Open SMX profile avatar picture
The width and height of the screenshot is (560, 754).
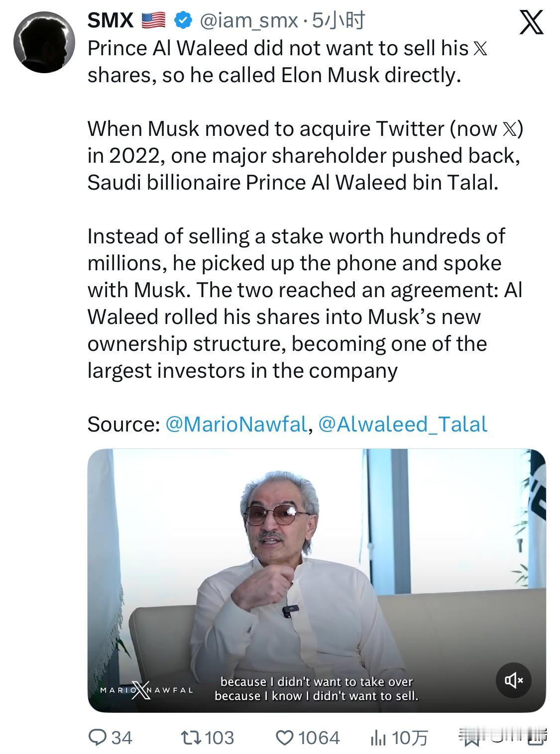[x=44, y=42]
